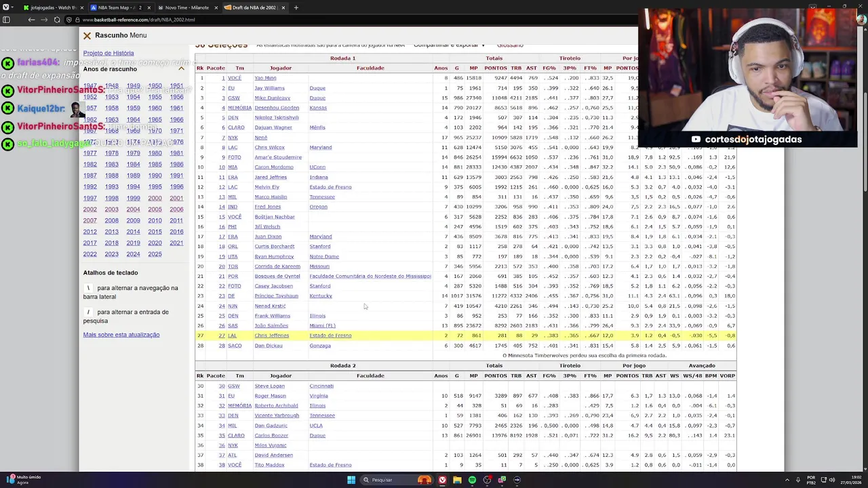
Task: Open Vivaldi from the taskbar
Action: tap(442, 480)
